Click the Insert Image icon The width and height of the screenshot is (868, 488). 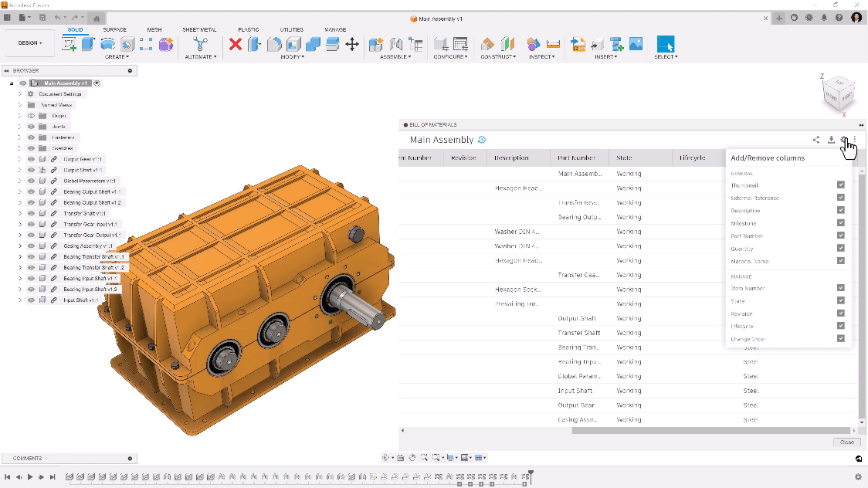636,44
